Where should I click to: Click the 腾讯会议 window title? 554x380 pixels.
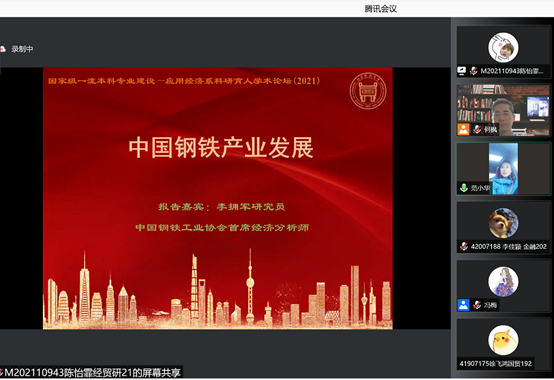click(x=381, y=9)
